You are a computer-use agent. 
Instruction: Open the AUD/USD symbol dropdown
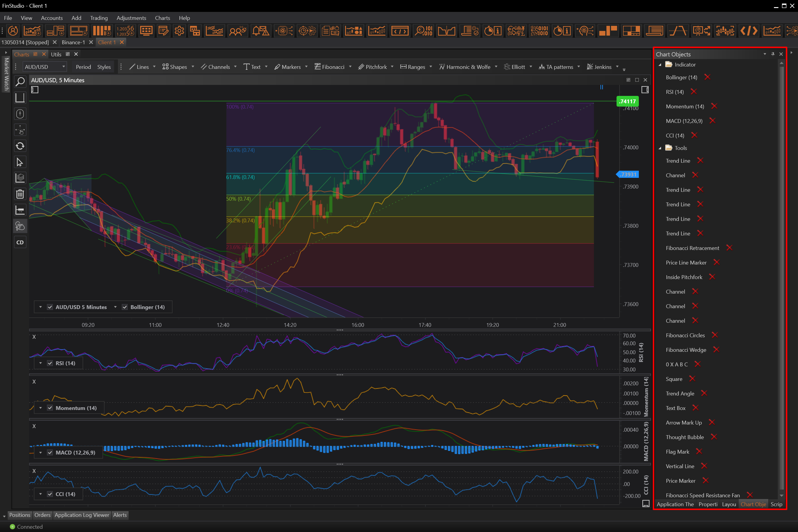[x=63, y=67]
